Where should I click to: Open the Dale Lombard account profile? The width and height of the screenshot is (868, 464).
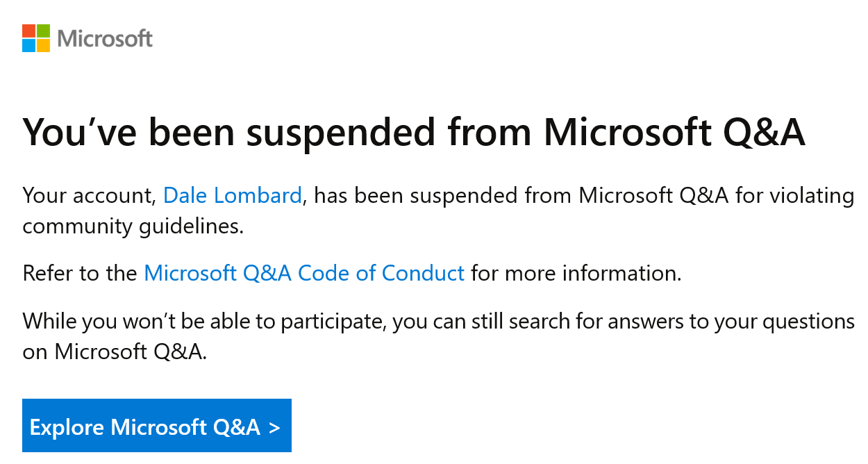[x=232, y=195]
